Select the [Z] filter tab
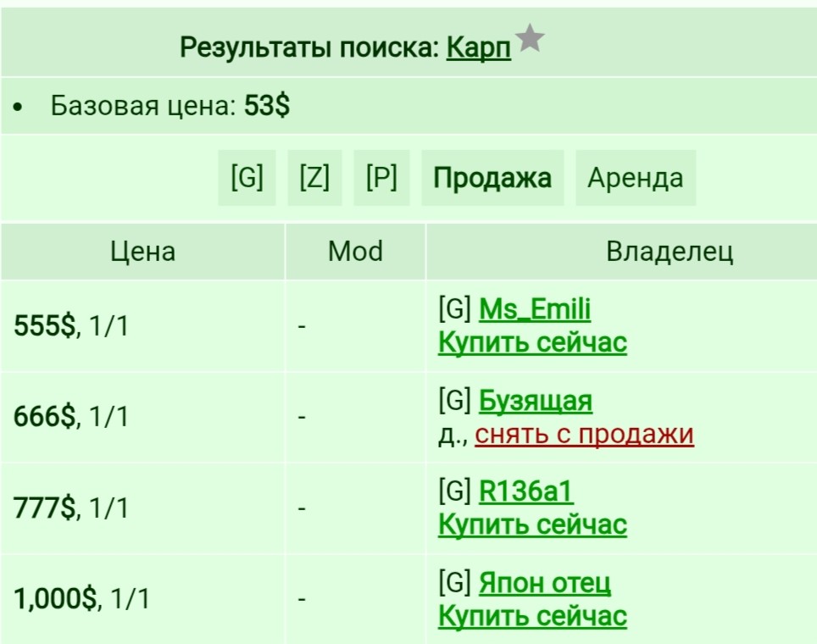 pyautogui.click(x=314, y=178)
